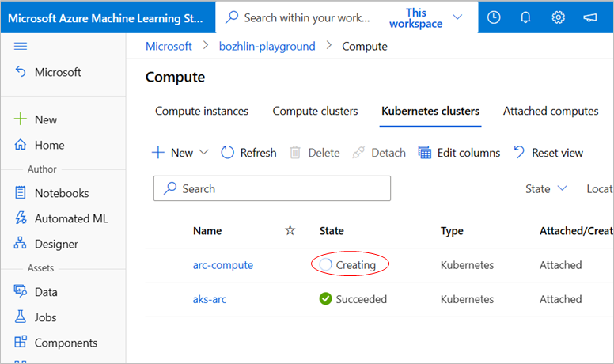Viewport: 614px width, 364px height.
Task: Open the arc-compute cluster link
Action: [x=223, y=265]
